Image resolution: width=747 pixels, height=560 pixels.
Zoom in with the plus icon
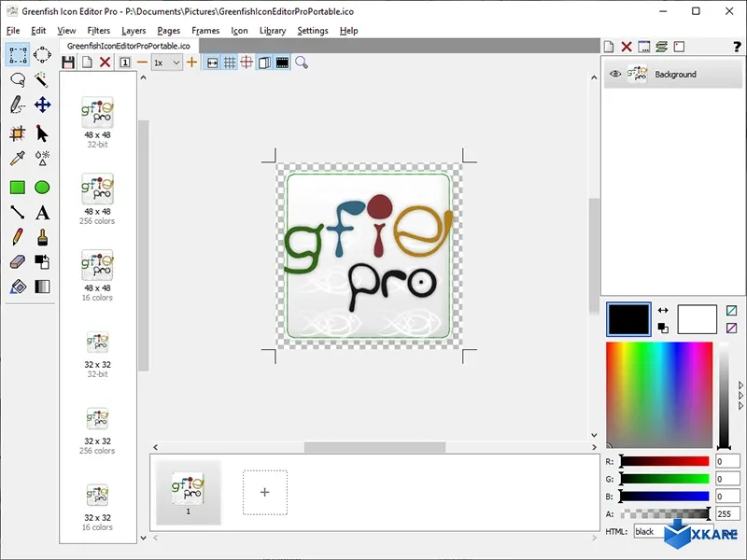[x=192, y=63]
